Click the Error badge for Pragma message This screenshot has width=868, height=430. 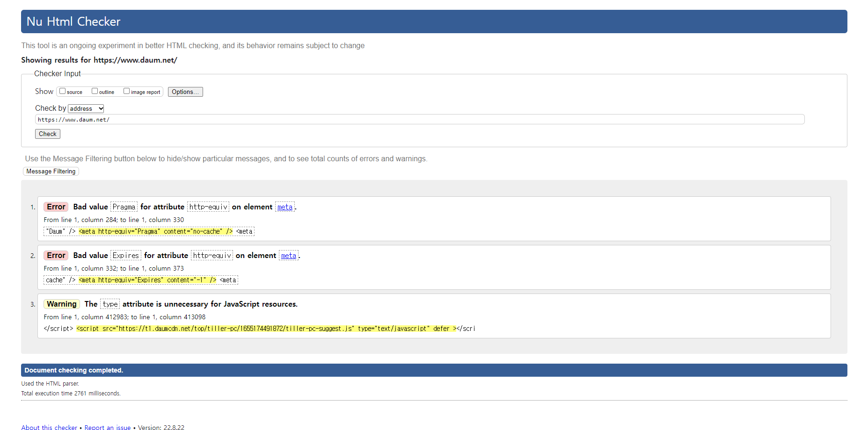tap(56, 207)
